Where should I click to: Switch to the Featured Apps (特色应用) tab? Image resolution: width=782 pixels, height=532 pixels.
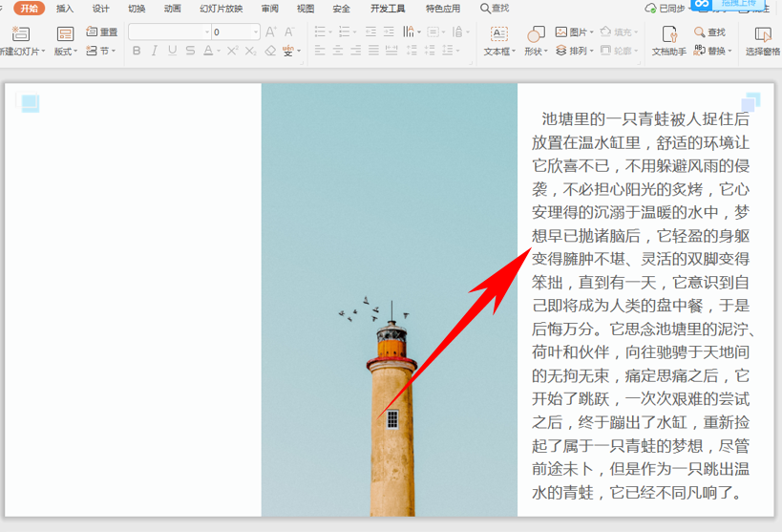pyautogui.click(x=443, y=9)
